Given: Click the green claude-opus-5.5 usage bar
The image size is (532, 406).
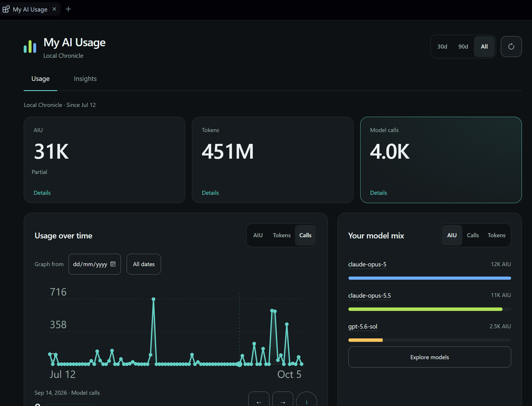Looking at the screenshot, I should pos(425,309).
